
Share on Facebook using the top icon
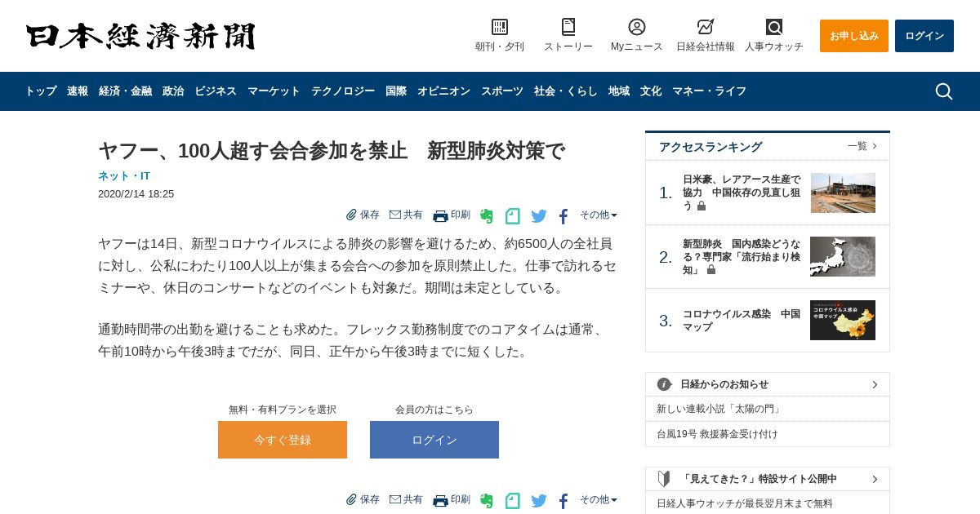coord(563,216)
